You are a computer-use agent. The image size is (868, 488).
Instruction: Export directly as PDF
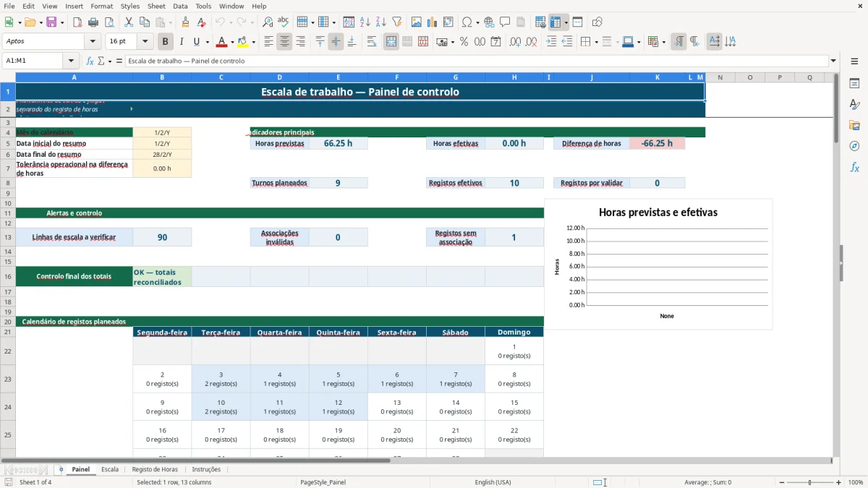tap(77, 22)
